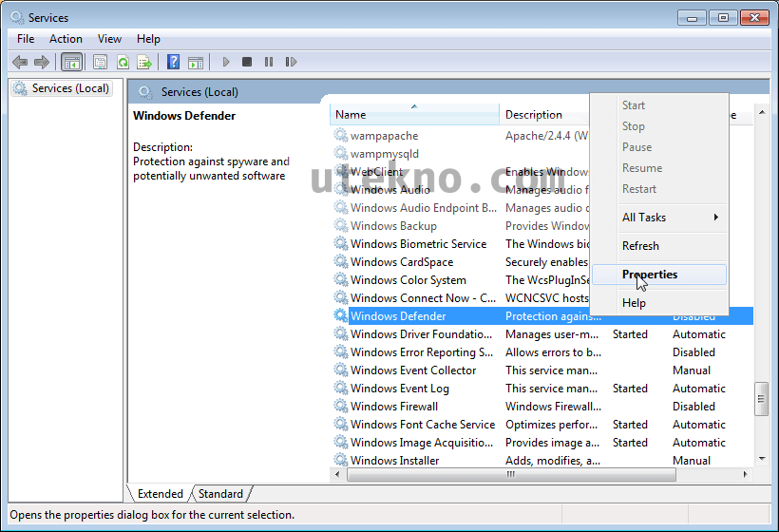This screenshot has height=532, width=779.
Task: Click the Refresh toolbar icon
Action: coord(123,62)
